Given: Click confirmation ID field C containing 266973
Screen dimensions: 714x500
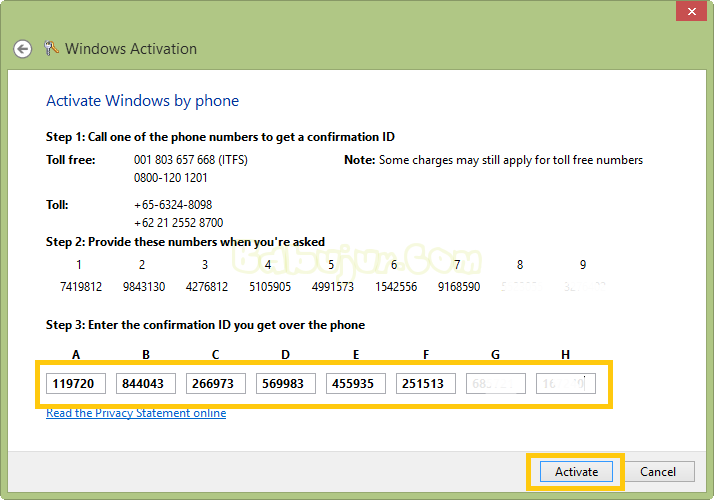Looking at the screenshot, I should click(216, 383).
